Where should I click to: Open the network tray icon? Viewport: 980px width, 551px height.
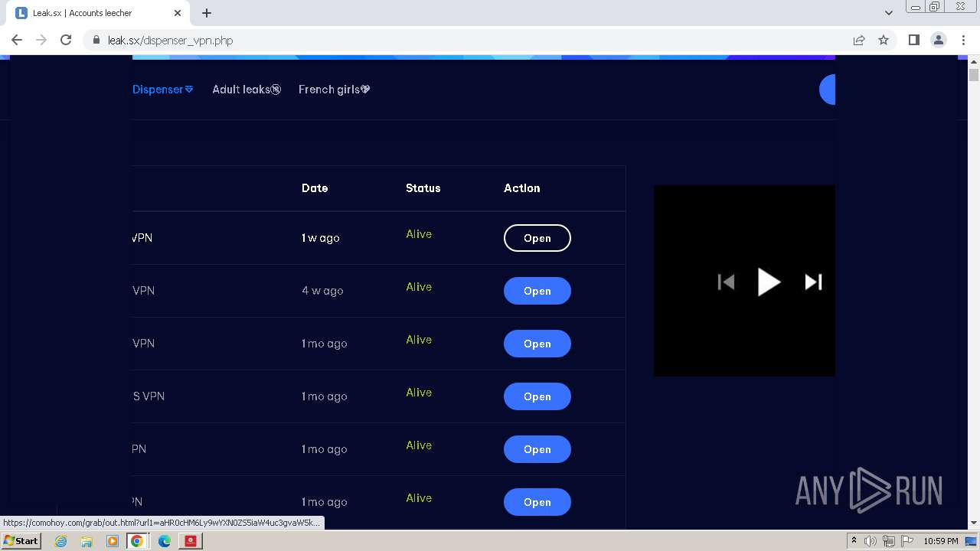point(889,541)
